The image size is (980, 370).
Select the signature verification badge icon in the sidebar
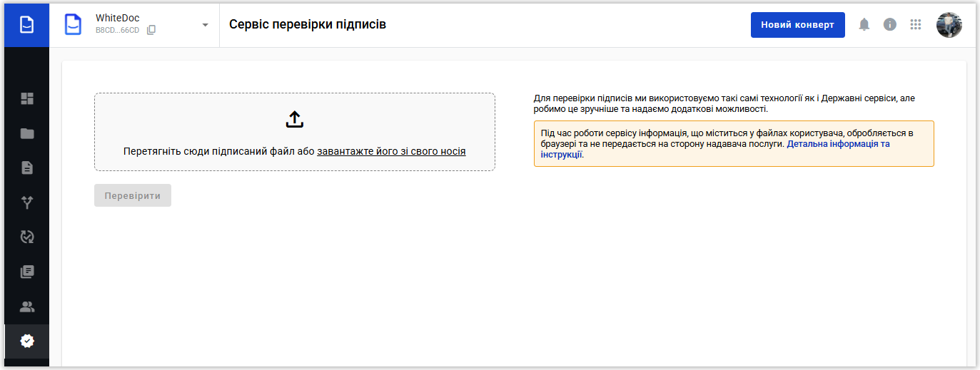tap(27, 341)
